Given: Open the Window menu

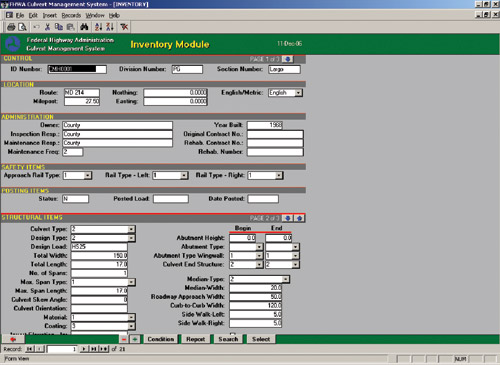Looking at the screenshot, I should pos(95,15).
